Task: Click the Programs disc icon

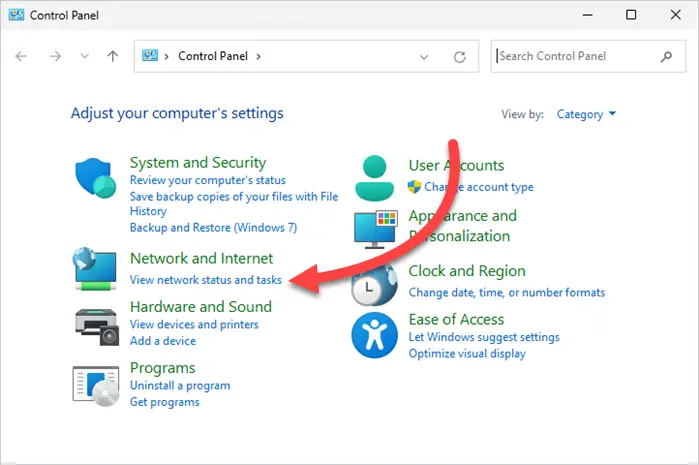Action: pos(96,386)
